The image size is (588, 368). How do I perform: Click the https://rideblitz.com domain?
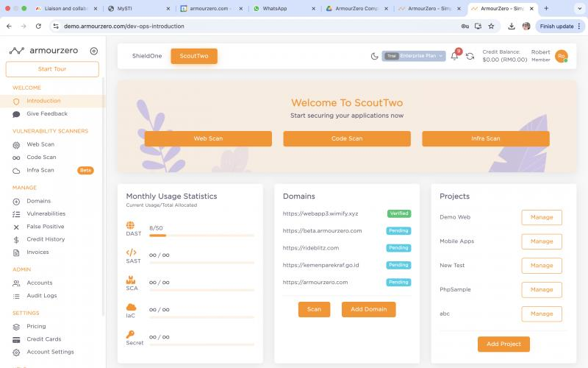pyautogui.click(x=311, y=248)
